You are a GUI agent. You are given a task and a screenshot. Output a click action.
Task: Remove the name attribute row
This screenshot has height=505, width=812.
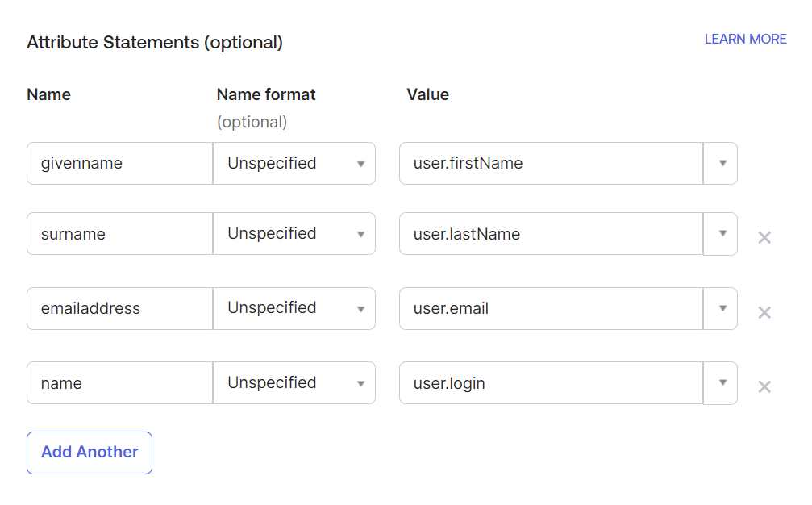point(764,387)
